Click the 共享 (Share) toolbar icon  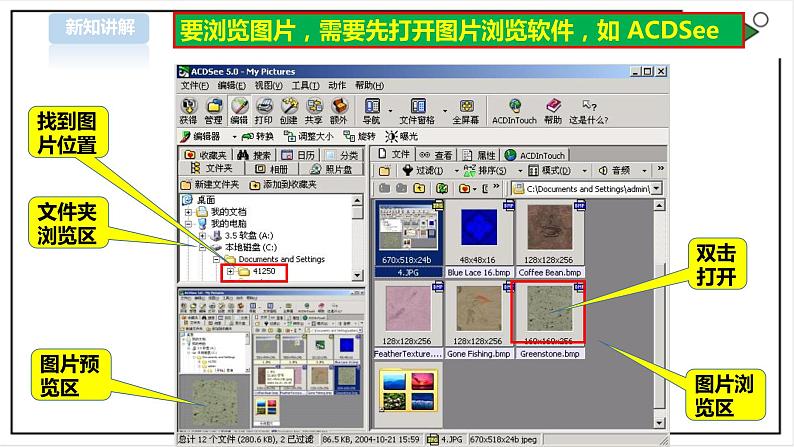pyautogui.click(x=314, y=110)
